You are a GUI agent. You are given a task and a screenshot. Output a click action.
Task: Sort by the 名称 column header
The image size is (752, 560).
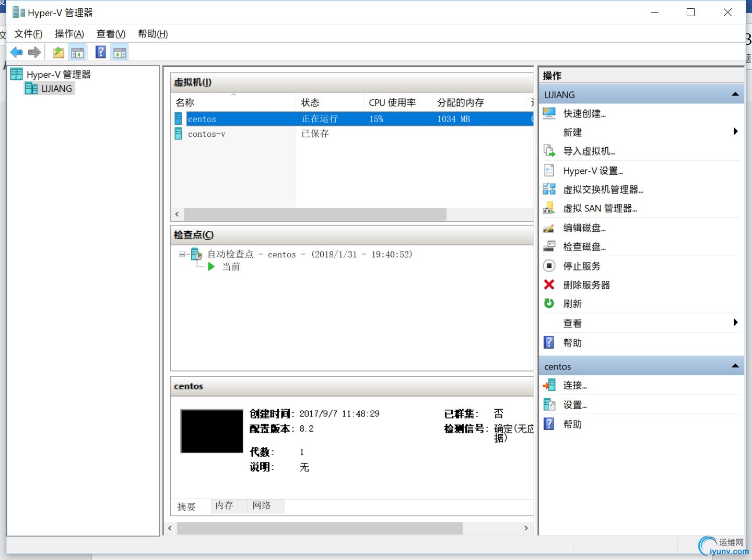coord(233,102)
